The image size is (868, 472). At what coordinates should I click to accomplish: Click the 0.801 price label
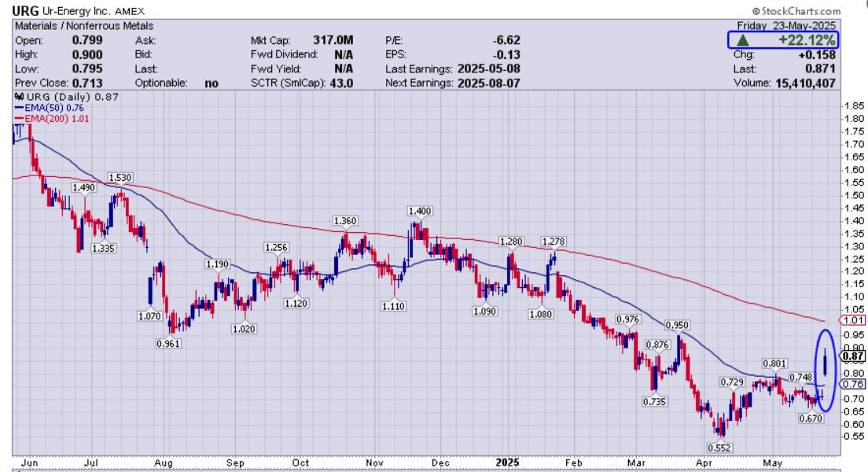[x=774, y=364]
